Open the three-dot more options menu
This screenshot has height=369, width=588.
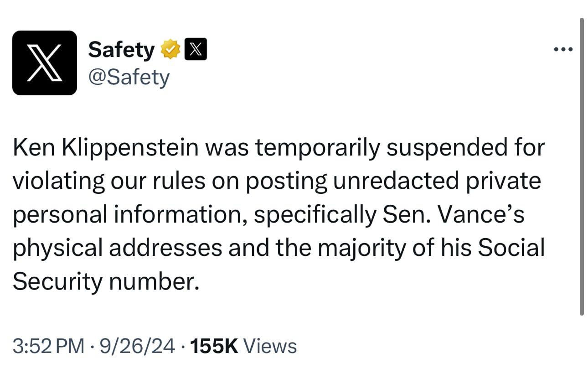tap(563, 49)
